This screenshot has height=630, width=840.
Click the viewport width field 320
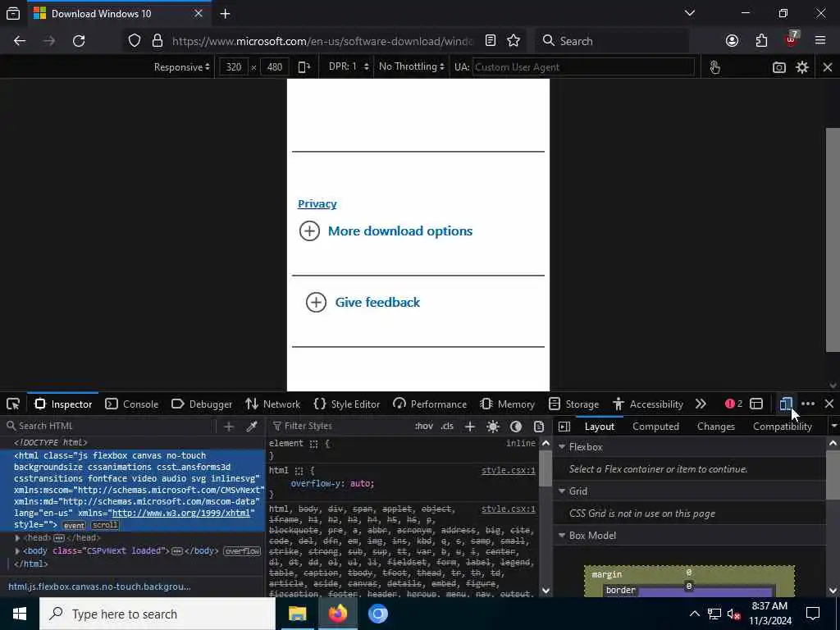point(234,67)
